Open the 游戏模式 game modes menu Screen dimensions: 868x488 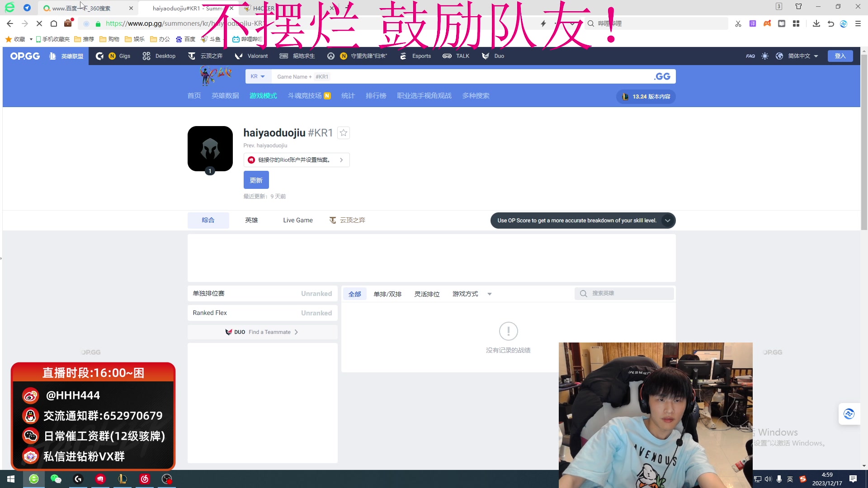(263, 96)
